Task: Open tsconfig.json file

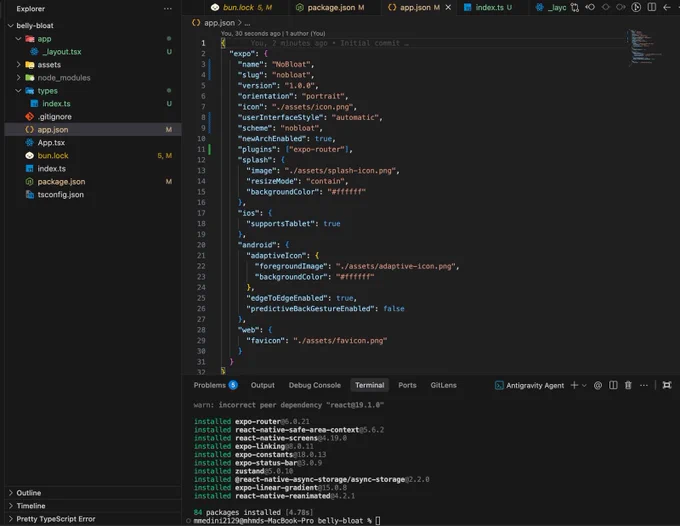Action: 61,195
